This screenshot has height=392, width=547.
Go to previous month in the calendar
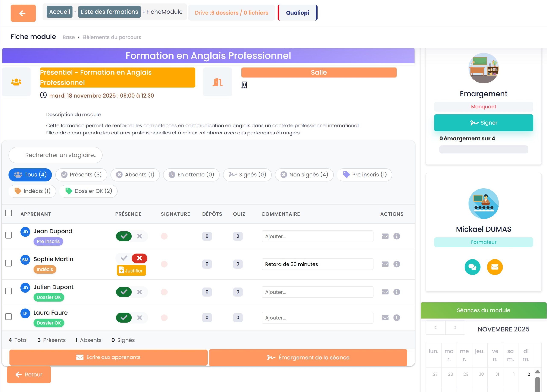[x=436, y=328]
